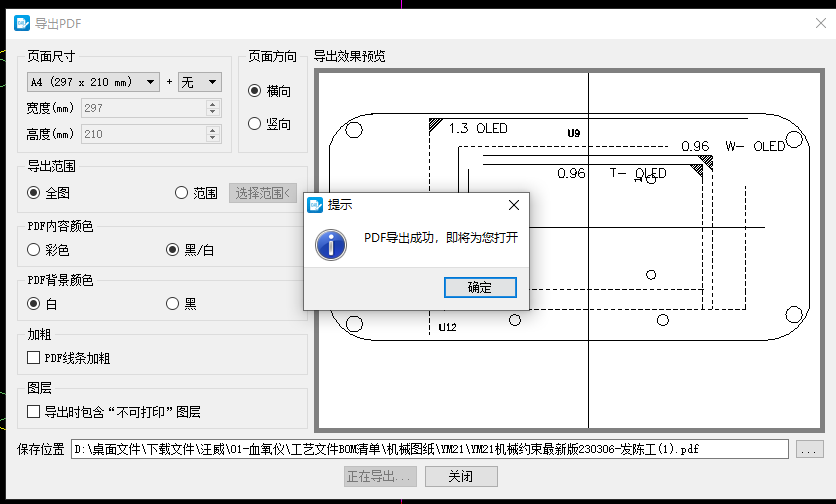Screen dimensions: 836x504
Task: Click the 宽度 297 input field
Action: [x=144, y=108]
